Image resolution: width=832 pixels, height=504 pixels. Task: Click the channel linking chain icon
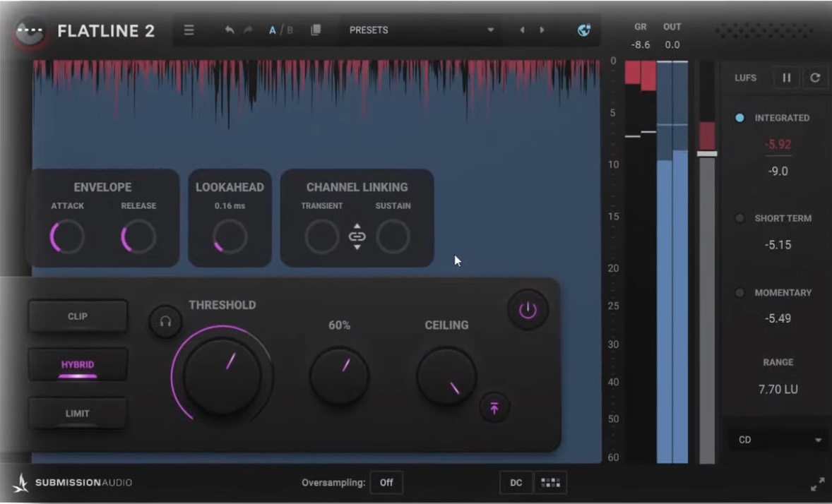coord(357,236)
